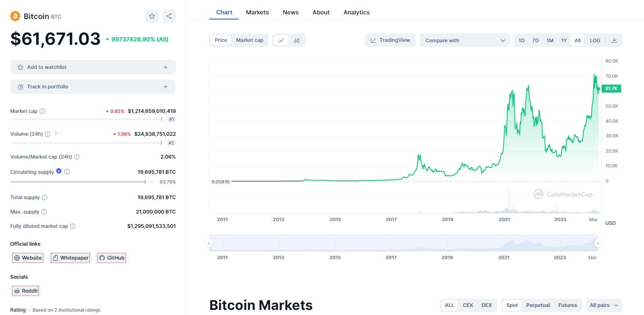Select Market cap chart toggle
Image resolution: width=644 pixels, height=315 pixels.
[250, 40]
